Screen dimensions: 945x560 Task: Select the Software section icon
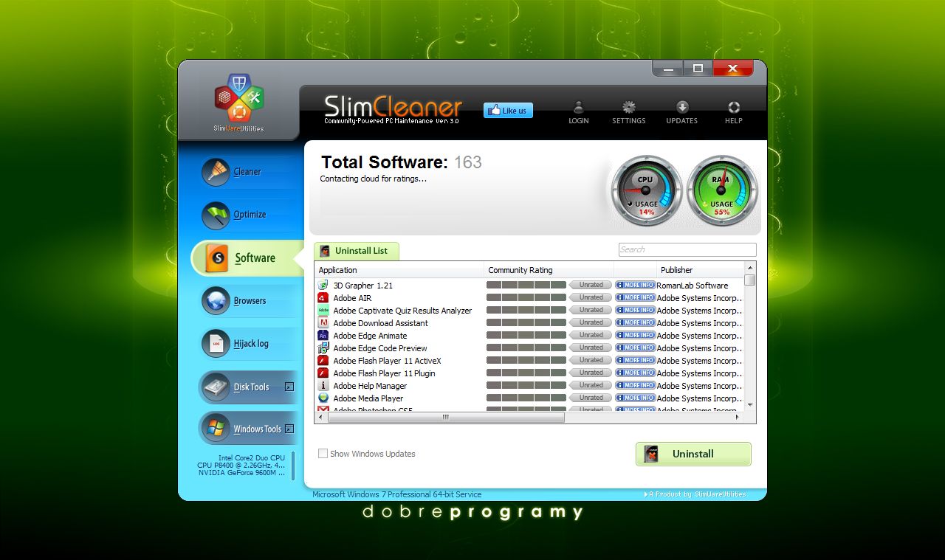pos(216,258)
